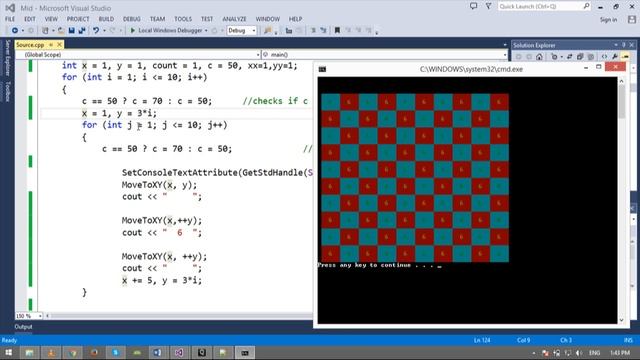Select the Source.cpp editor tab
This screenshot has width=640, height=360.
30,45
